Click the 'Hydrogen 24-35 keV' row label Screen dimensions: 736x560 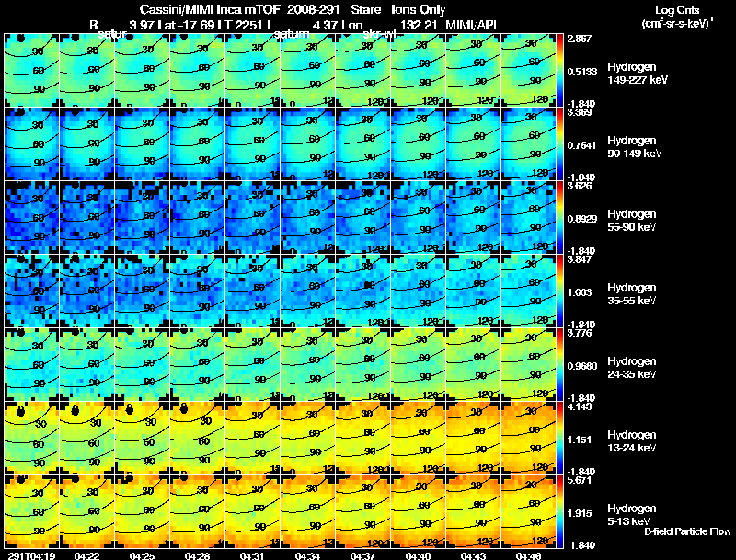632,368
